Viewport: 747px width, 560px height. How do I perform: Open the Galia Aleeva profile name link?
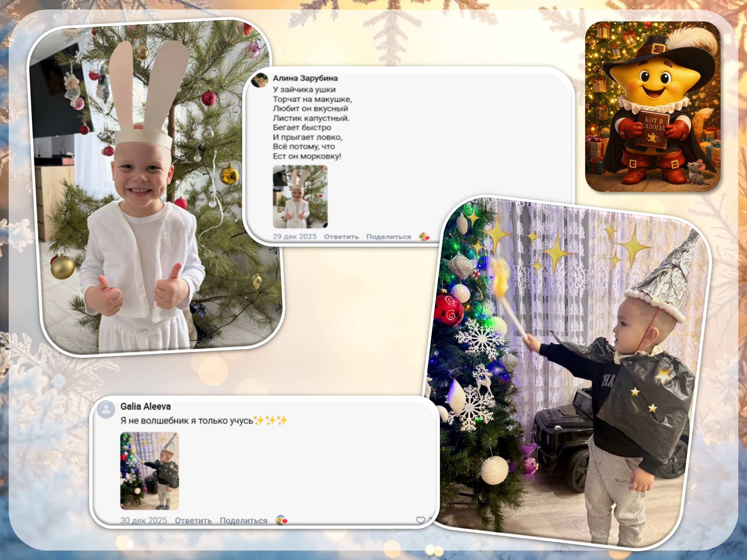click(x=146, y=406)
